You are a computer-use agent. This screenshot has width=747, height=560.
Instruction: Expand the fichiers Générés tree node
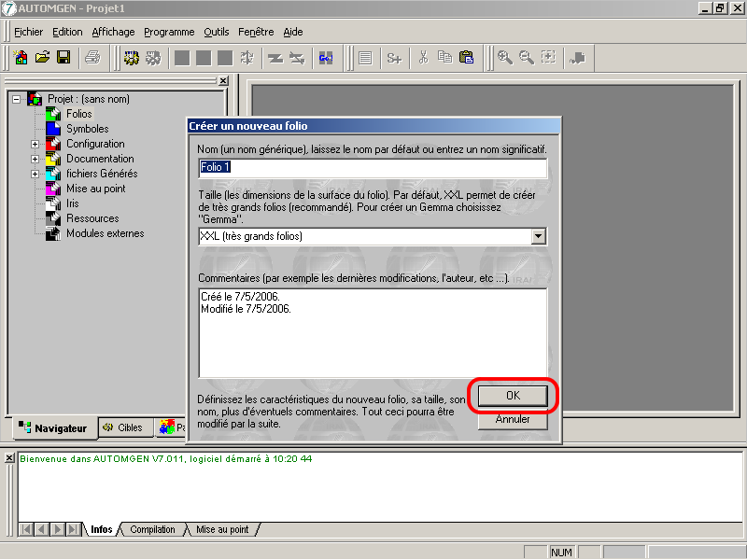pyautogui.click(x=35, y=174)
